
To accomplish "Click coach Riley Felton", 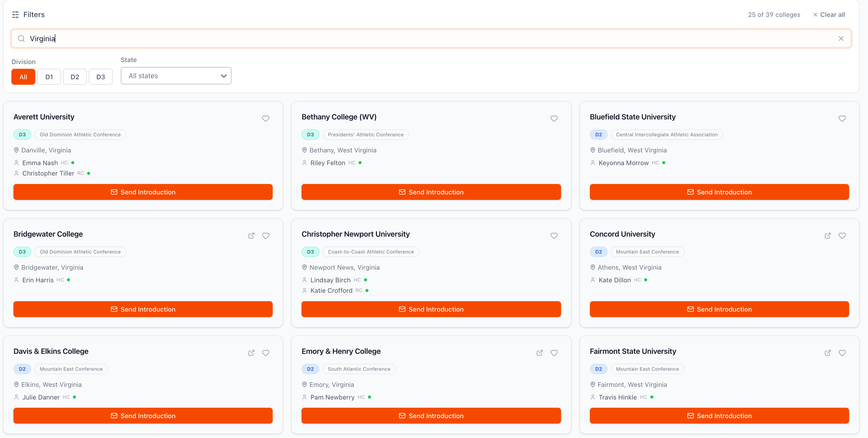I will pyautogui.click(x=328, y=163).
